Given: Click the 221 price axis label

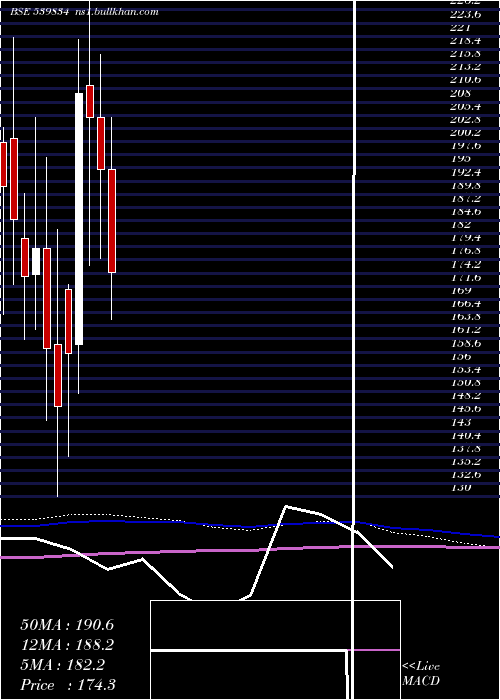Looking at the screenshot, I should click(461, 27).
